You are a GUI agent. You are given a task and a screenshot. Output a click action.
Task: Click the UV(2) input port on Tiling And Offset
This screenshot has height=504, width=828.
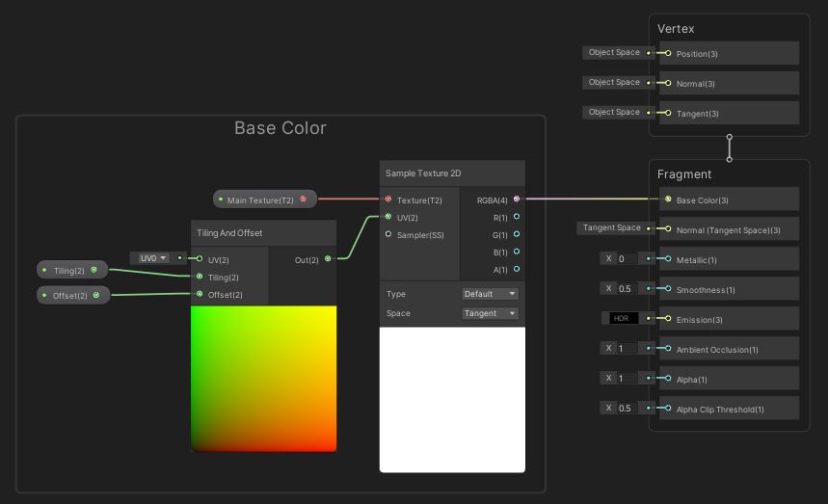(x=200, y=258)
